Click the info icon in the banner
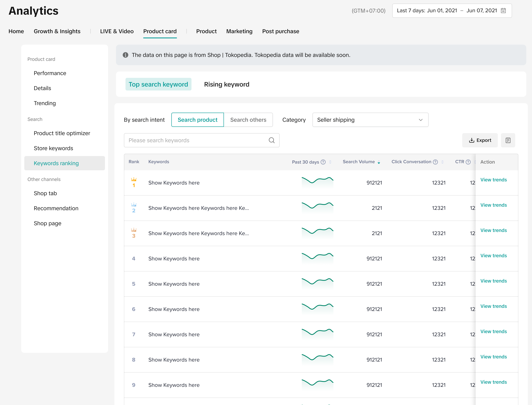 pyautogui.click(x=125, y=55)
